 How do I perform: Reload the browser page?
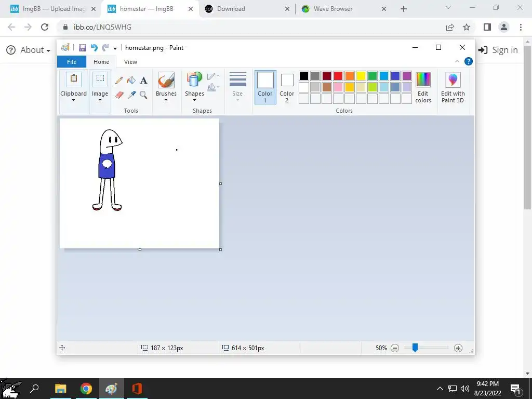[45, 27]
